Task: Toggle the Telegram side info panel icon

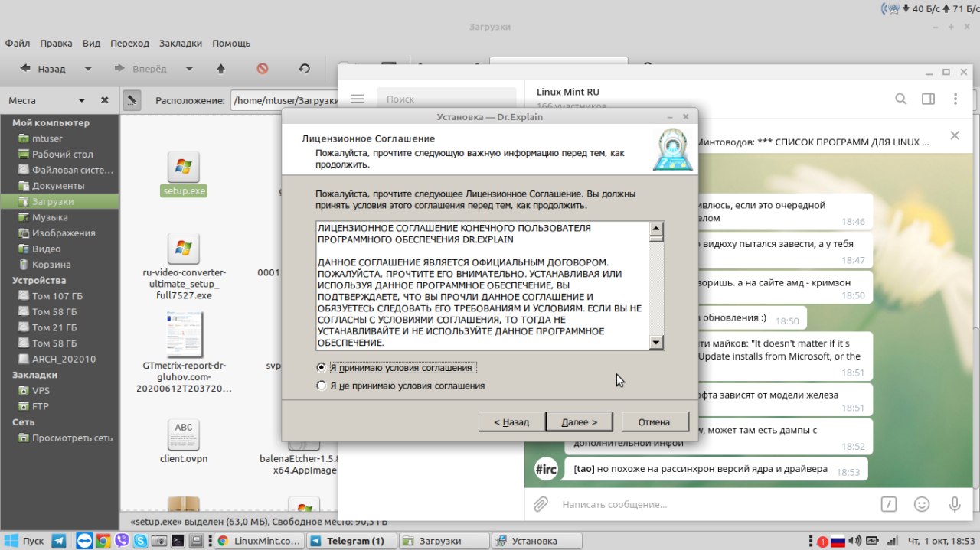Action: [x=928, y=99]
